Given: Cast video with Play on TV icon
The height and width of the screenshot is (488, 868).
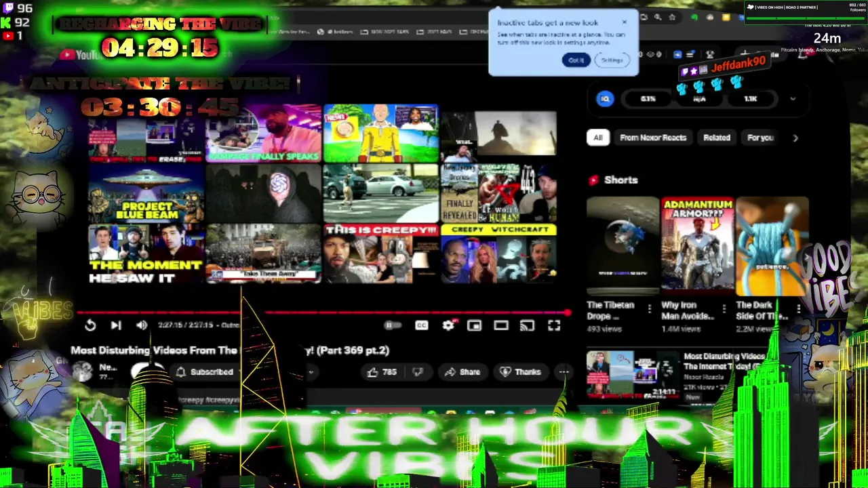Looking at the screenshot, I should point(527,326).
